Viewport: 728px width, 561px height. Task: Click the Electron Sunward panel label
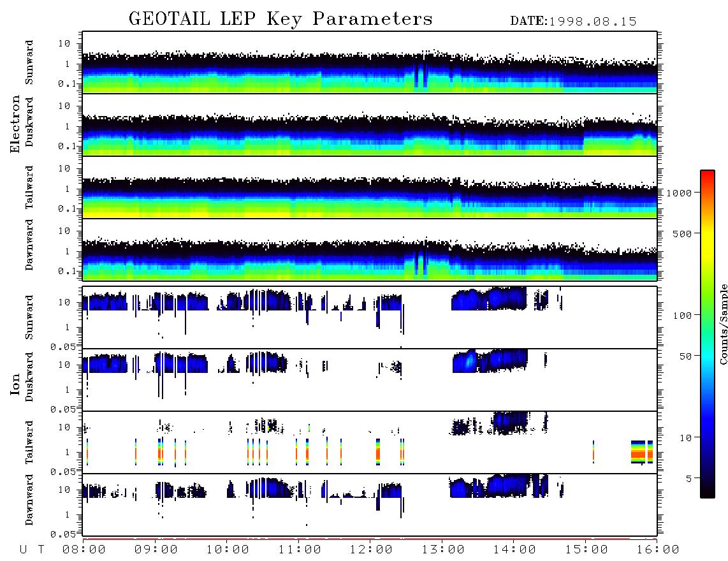pos(29,62)
